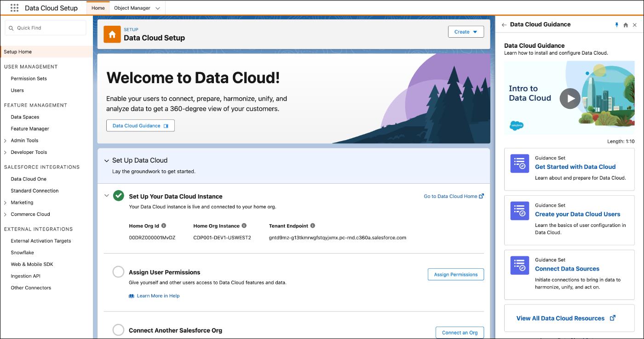Open the App Launcher grid icon
Image resolution: width=644 pixels, height=339 pixels.
[x=14, y=8]
